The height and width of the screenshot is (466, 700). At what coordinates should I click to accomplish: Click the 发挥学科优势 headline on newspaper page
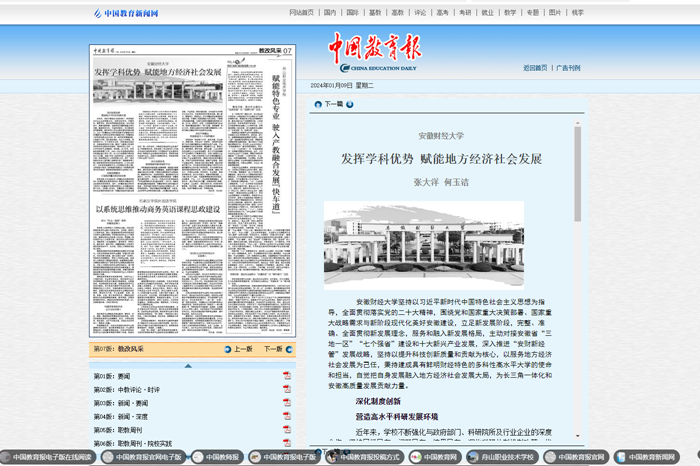158,72
